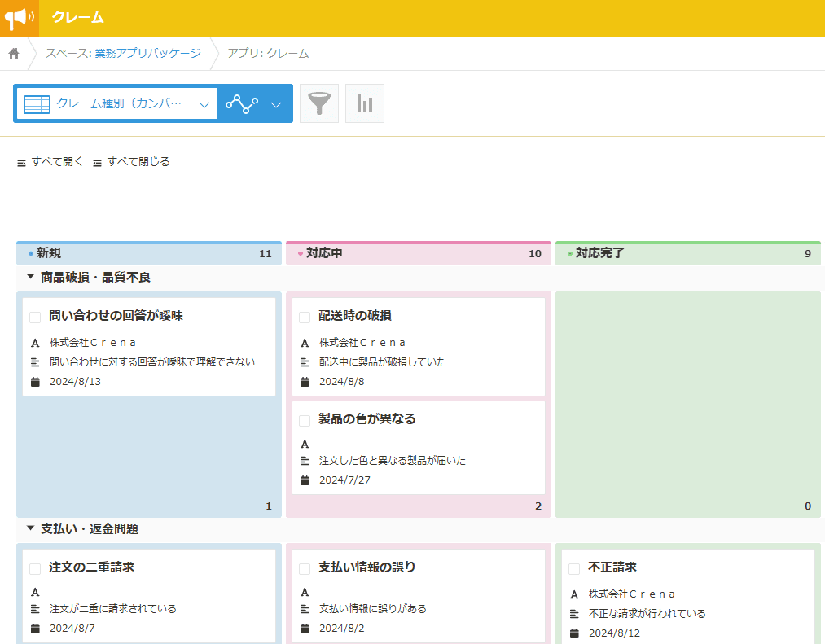Viewport: 825px width, 644px height.
Task: Click the calendar icon beside 2024/8/12
Action: coord(574,633)
